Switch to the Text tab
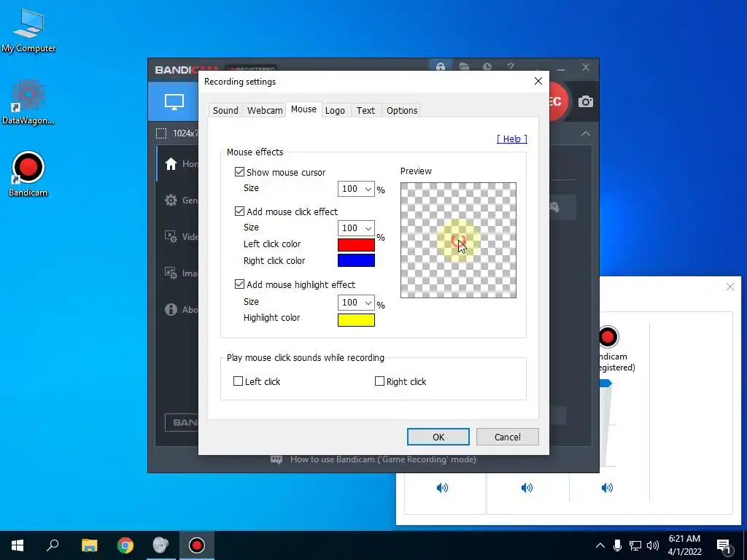The image size is (747, 560). tap(365, 111)
